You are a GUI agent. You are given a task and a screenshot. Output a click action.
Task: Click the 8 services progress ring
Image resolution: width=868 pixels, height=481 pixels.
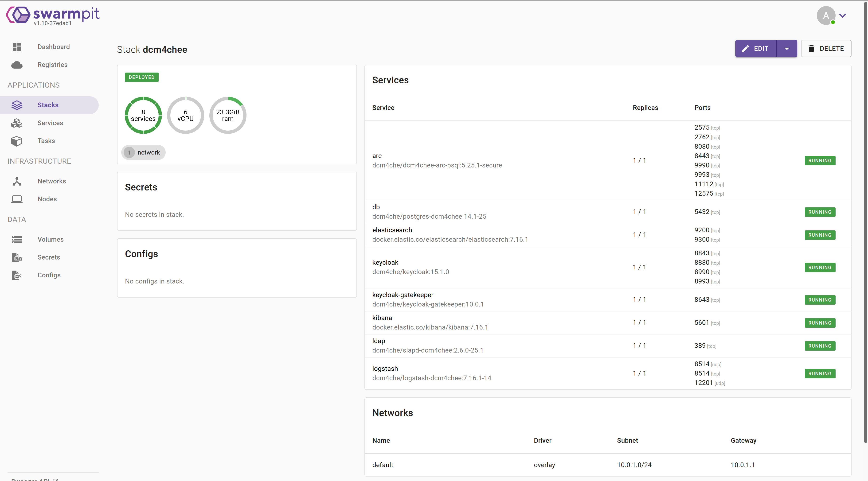click(x=143, y=115)
